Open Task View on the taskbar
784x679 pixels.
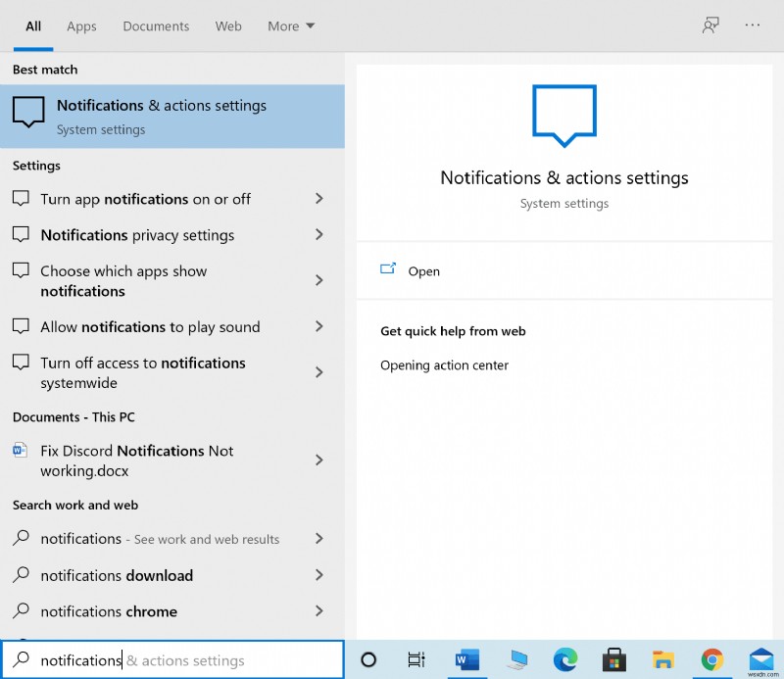(x=416, y=659)
